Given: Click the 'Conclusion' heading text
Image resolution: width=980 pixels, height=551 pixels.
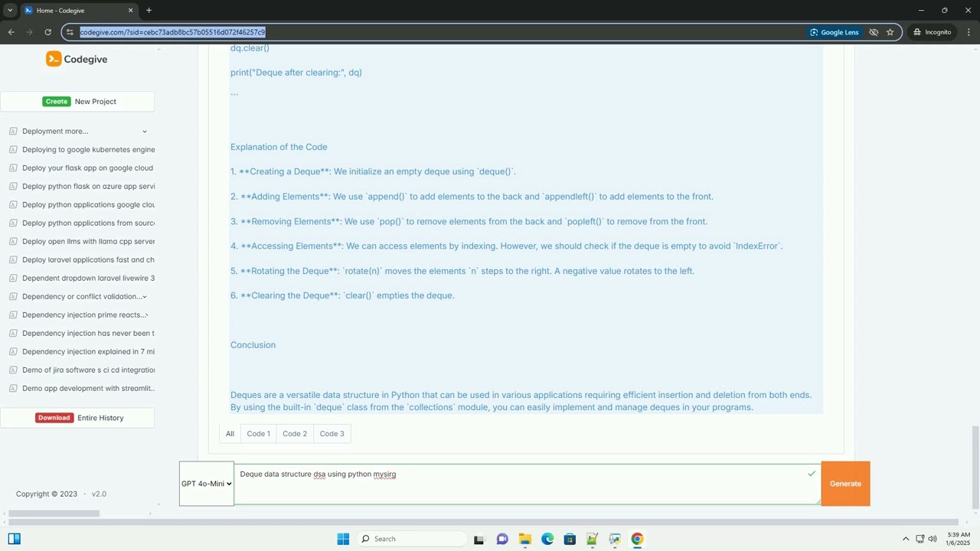Looking at the screenshot, I should coord(253,345).
